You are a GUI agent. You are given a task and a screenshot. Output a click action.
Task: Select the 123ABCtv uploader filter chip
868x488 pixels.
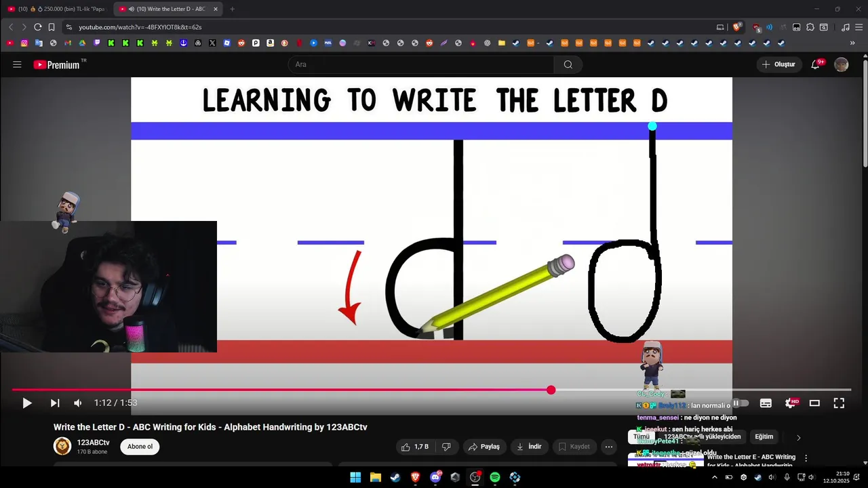pyautogui.click(x=702, y=436)
